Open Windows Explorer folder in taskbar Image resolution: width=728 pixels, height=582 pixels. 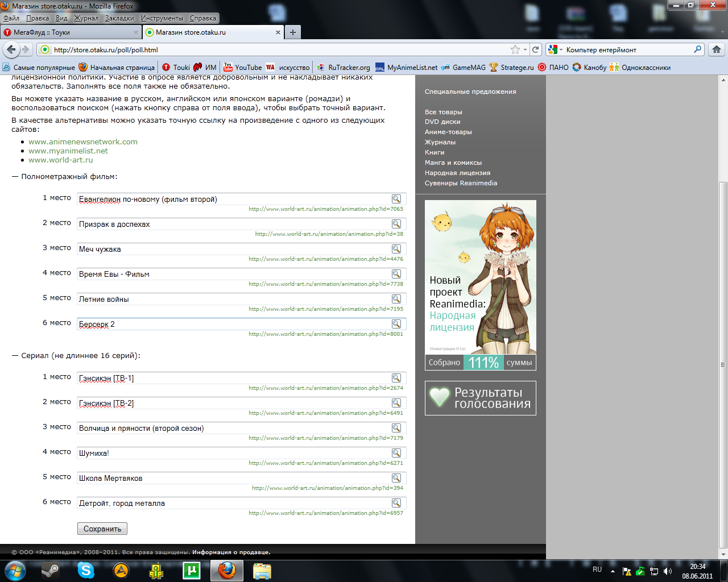click(x=262, y=570)
